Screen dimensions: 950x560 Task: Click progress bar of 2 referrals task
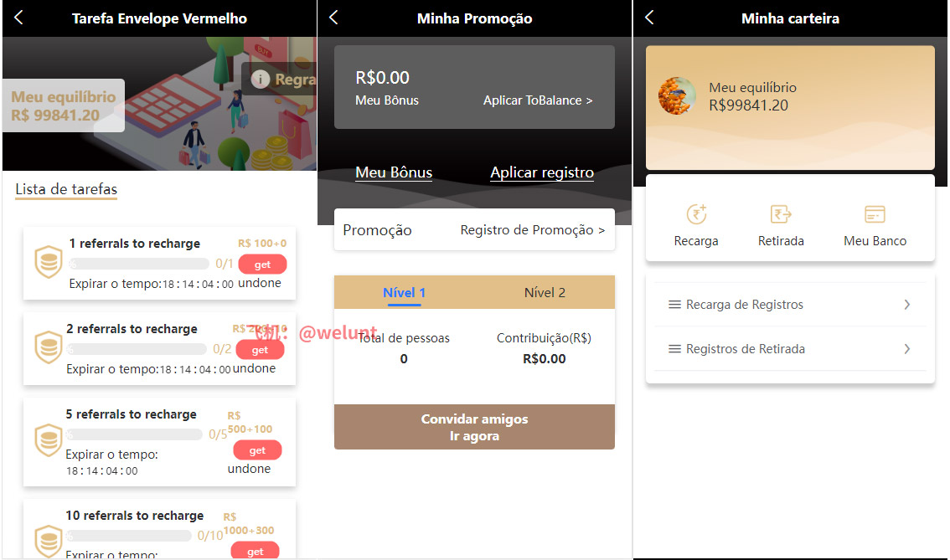tap(137, 349)
